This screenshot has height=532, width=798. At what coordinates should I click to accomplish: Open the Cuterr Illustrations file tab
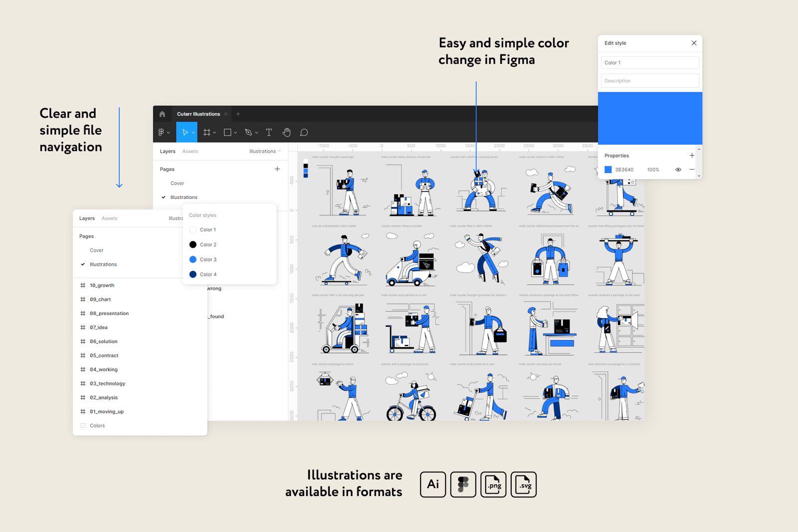[198, 114]
